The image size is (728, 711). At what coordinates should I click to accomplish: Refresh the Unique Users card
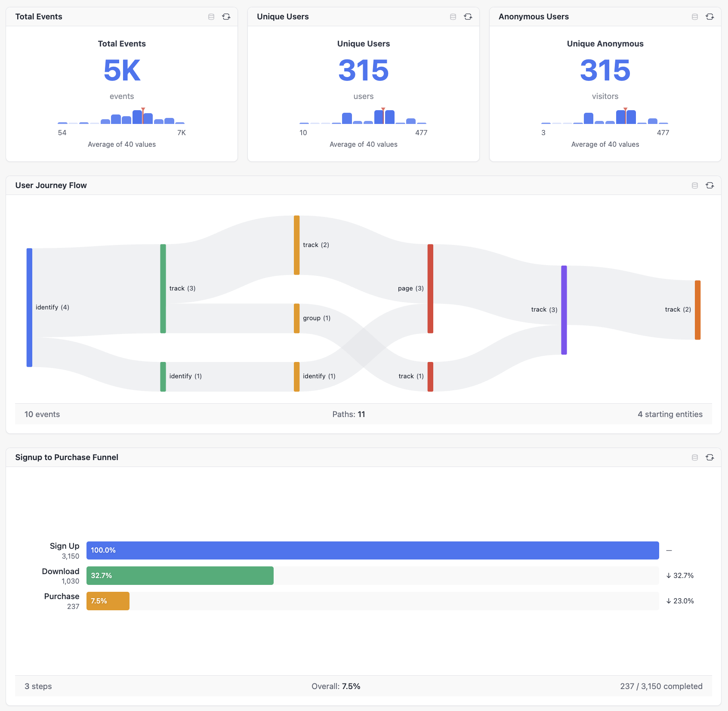point(468,16)
